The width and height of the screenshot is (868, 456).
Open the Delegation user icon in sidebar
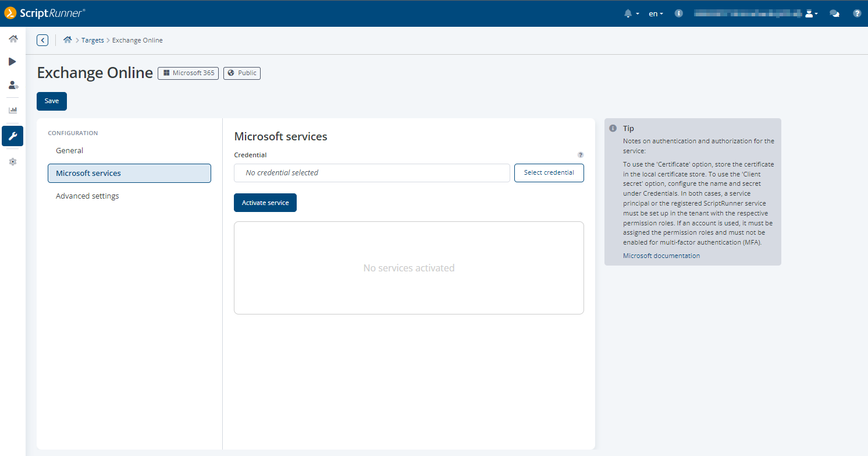pyautogui.click(x=13, y=85)
